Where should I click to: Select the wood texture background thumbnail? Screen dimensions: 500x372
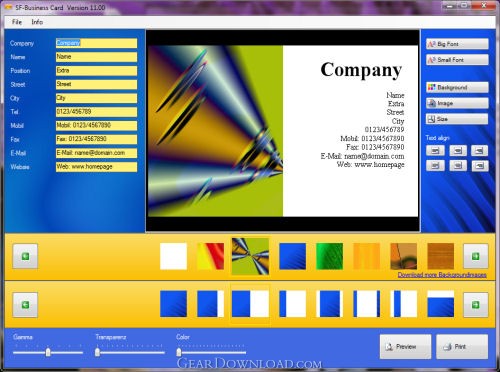point(440,256)
